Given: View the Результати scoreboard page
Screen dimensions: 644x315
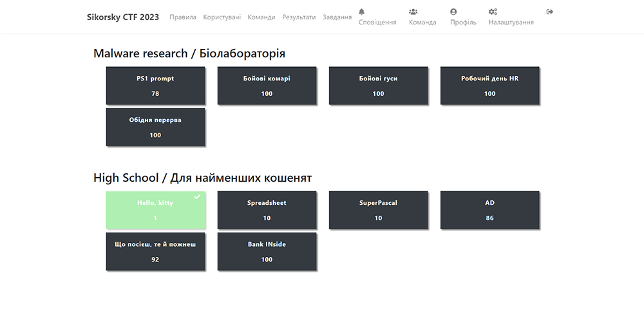Looking at the screenshot, I should click(x=299, y=17).
